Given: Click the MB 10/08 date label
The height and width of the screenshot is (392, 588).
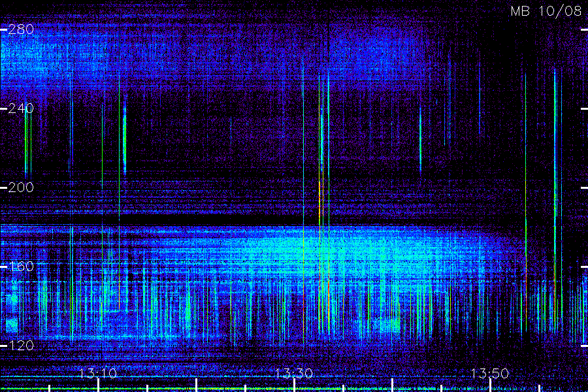Looking at the screenshot, I should point(546,11).
